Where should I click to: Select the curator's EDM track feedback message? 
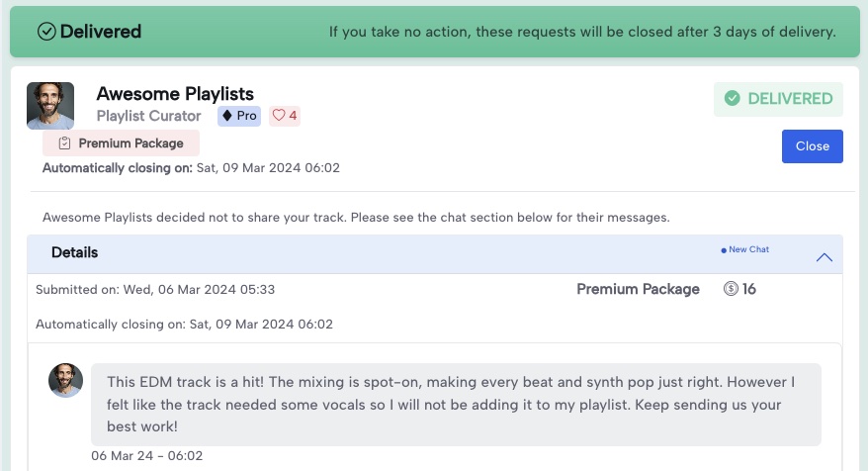[x=456, y=404]
